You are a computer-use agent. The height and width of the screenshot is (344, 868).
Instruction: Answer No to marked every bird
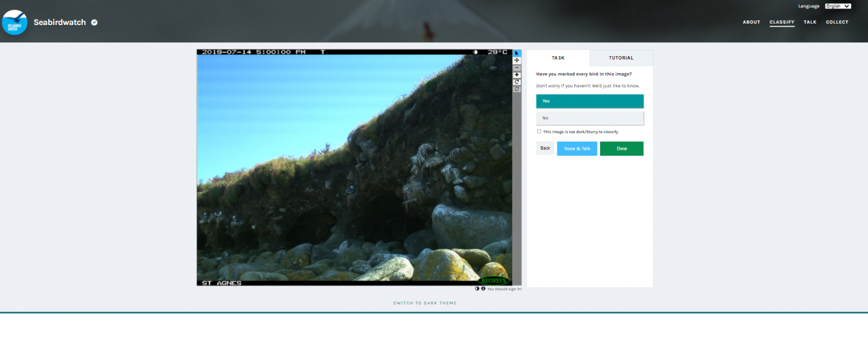coord(590,118)
